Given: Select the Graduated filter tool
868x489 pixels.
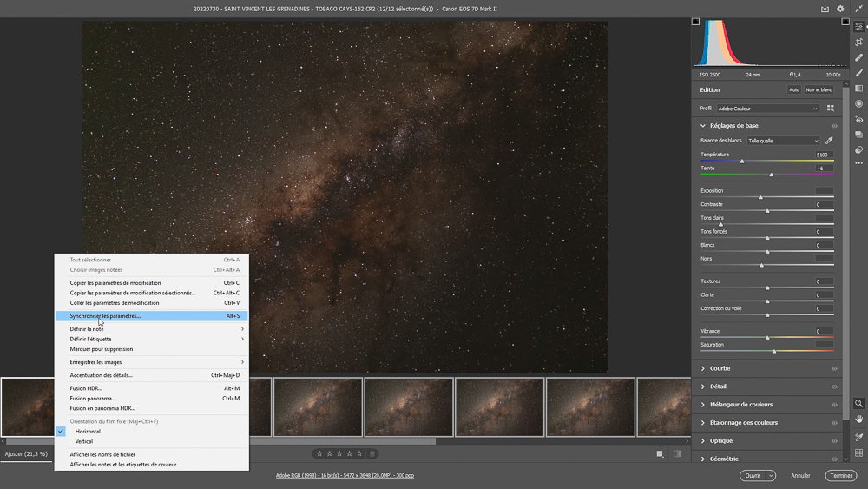Looking at the screenshot, I should [858, 89].
